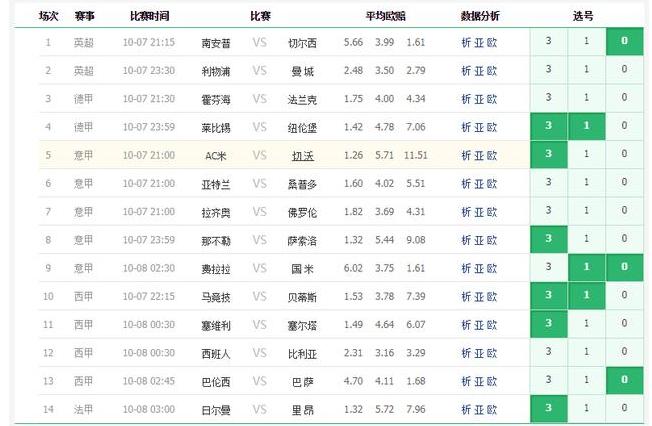Open 欧 link in 费拉拉 vs 国米 row
The height and width of the screenshot is (426, 652).
coord(492,269)
